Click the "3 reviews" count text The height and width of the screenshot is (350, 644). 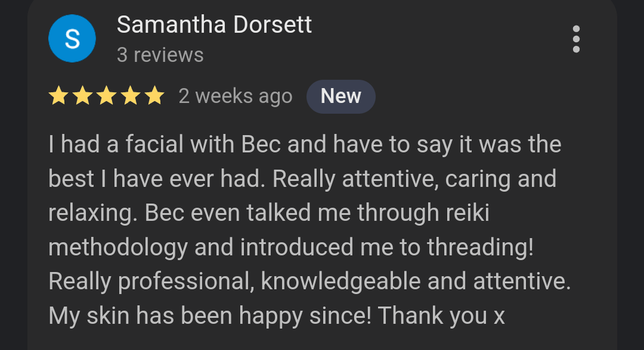[160, 55]
